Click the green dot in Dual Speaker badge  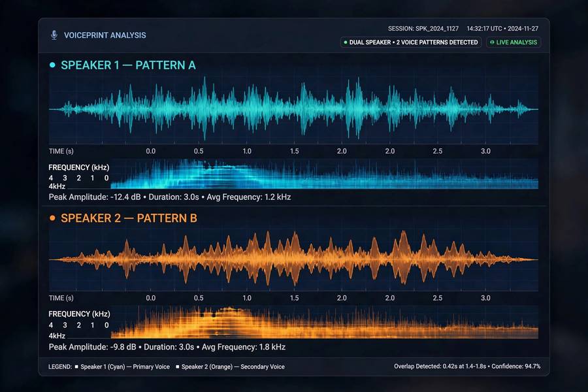[346, 42]
